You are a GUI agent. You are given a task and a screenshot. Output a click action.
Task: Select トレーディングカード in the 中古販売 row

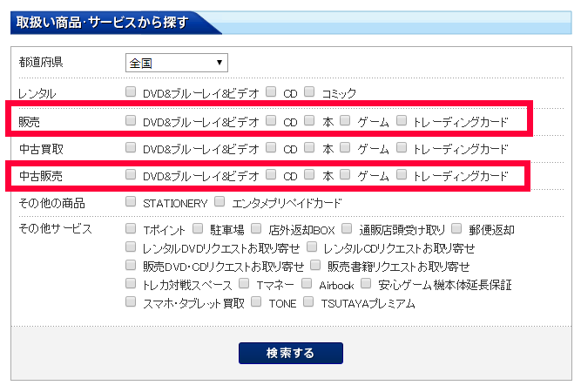[402, 175]
